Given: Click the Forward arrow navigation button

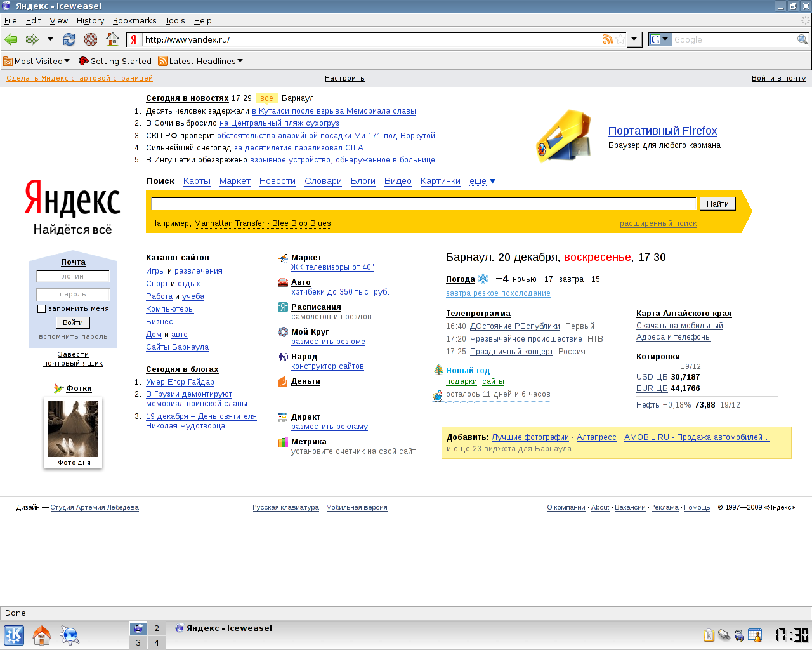Looking at the screenshot, I should 32,39.
